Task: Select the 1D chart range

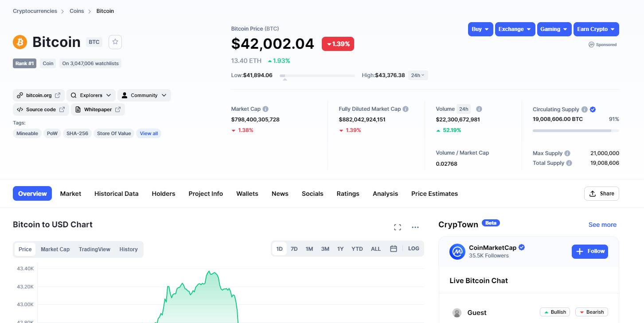Action: [280, 249]
